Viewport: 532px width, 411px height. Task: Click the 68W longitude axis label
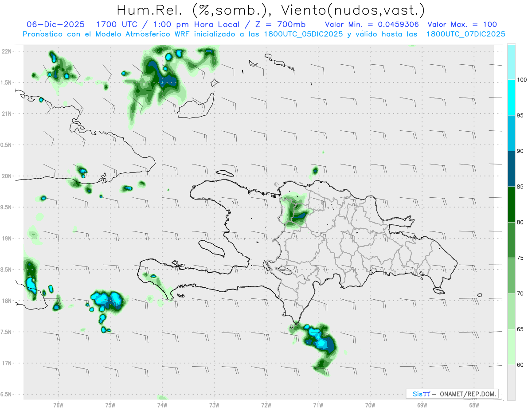pos(474,405)
